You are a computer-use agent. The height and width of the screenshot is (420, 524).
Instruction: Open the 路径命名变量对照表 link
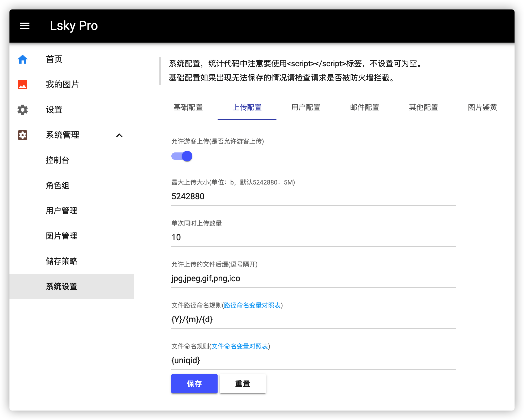252,305
